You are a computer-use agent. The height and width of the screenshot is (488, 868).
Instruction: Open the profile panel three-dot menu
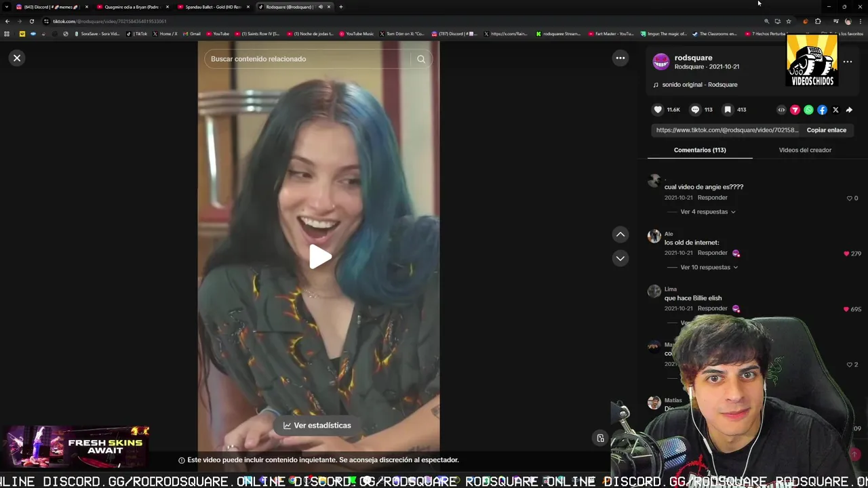pyautogui.click(x=848, y=62)
